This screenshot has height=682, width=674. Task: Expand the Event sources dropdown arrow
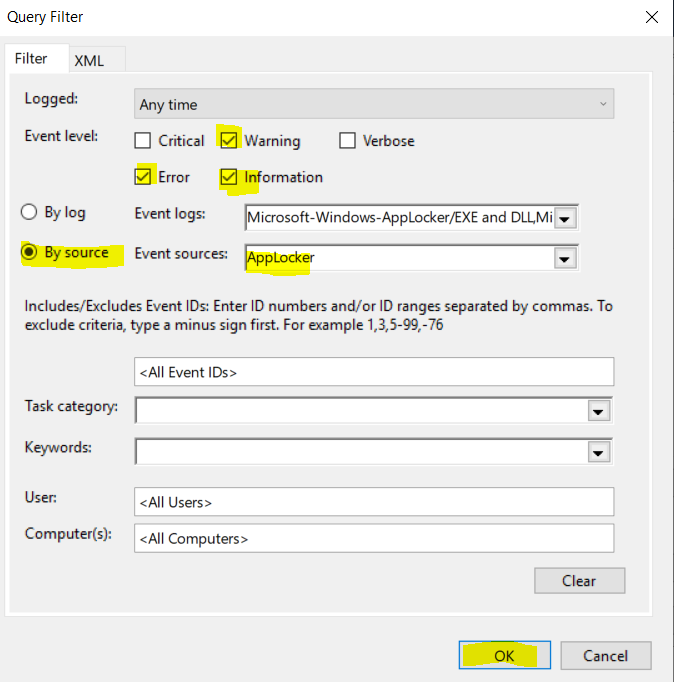pos(565,259)
